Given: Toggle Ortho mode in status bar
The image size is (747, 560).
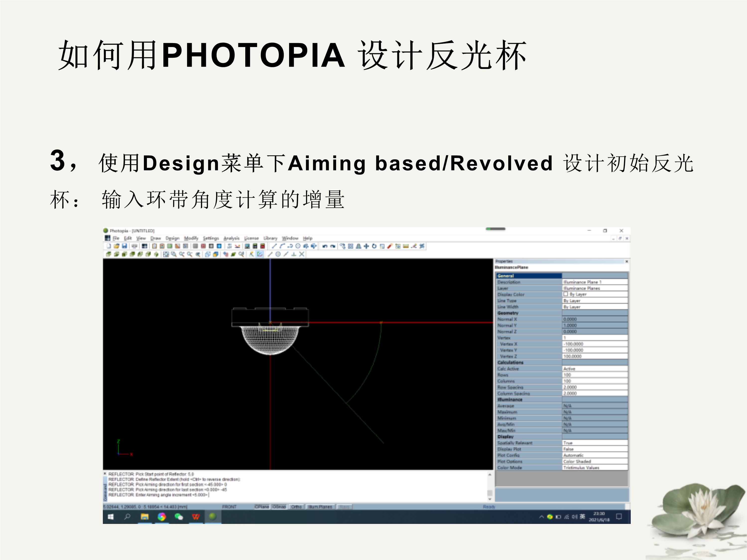Looking at the screenshot, I should [x=296, y=507].
